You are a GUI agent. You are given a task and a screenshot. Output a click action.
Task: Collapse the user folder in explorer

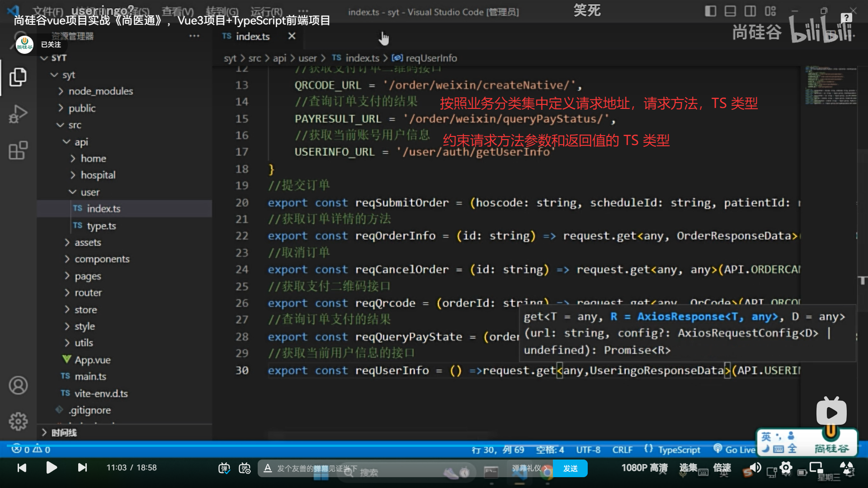[90, 192]
